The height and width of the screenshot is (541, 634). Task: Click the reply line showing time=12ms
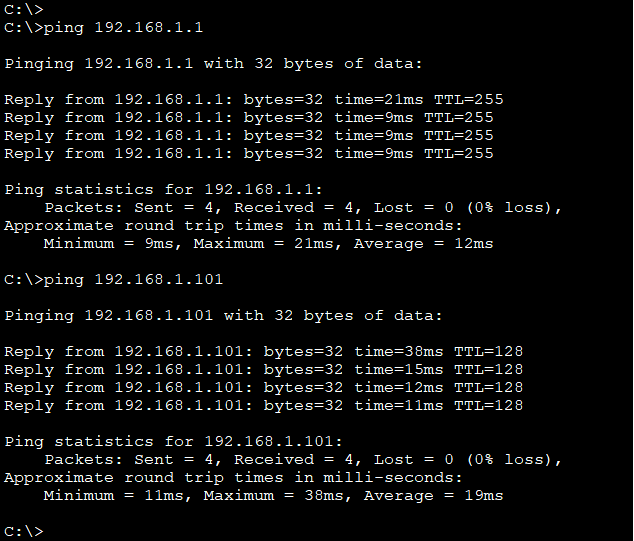point(263,387)
